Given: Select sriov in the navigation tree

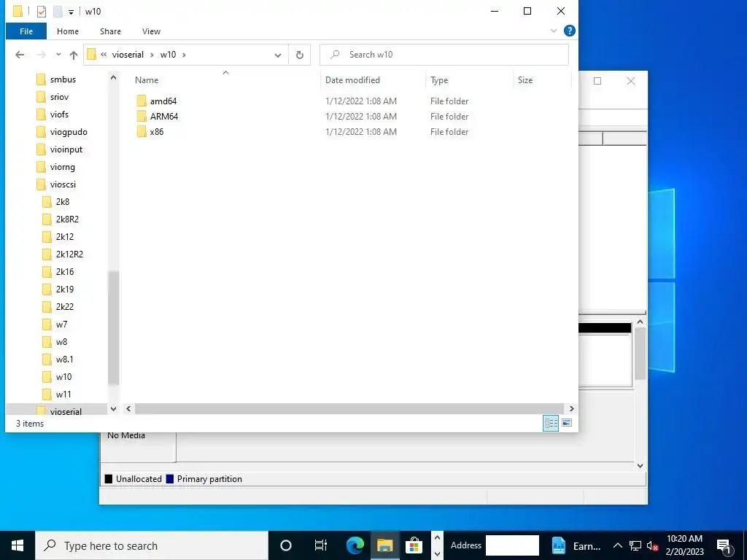Looking at the screenshot, I should [x=60, y=97].
